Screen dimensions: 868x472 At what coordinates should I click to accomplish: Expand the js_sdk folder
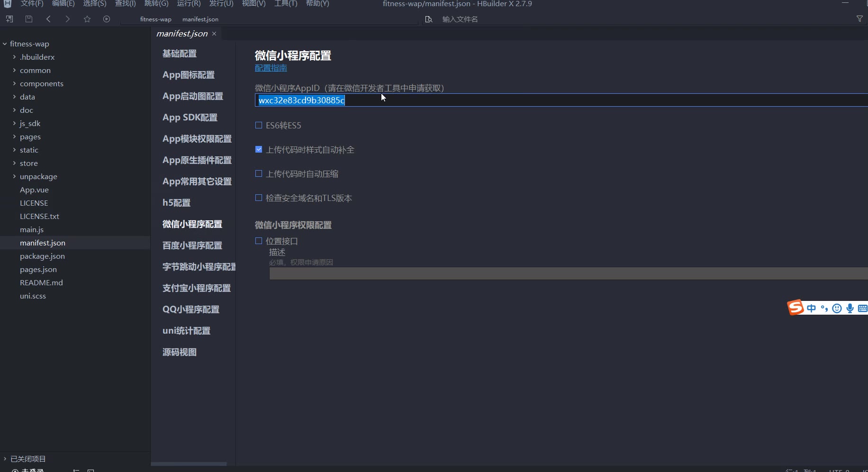[14, 123]
